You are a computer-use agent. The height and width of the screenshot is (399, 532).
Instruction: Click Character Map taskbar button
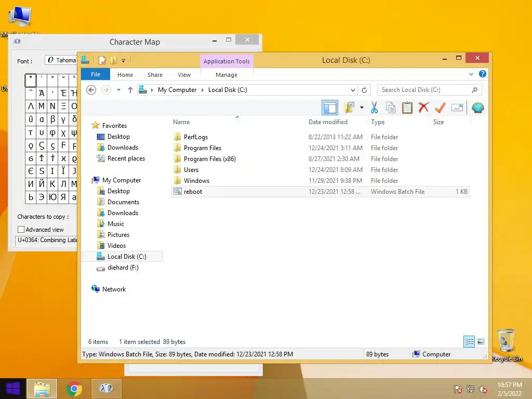[x=106, y=389]
